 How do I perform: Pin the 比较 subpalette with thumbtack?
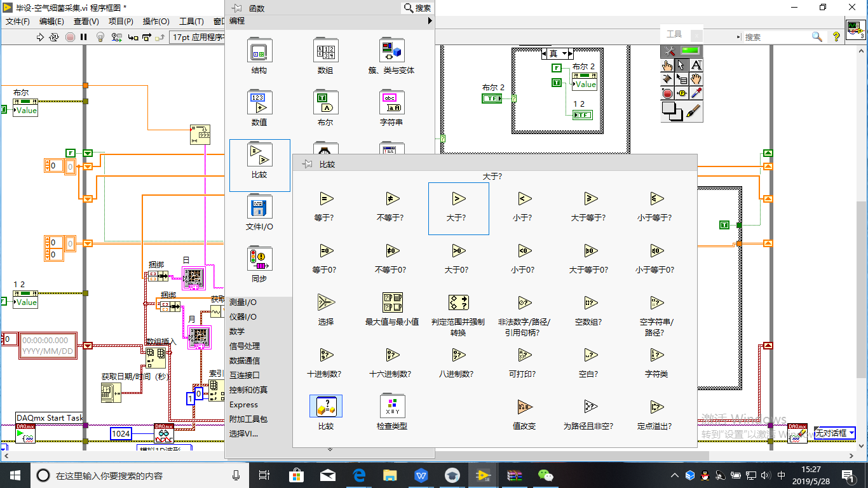(307, 164)
